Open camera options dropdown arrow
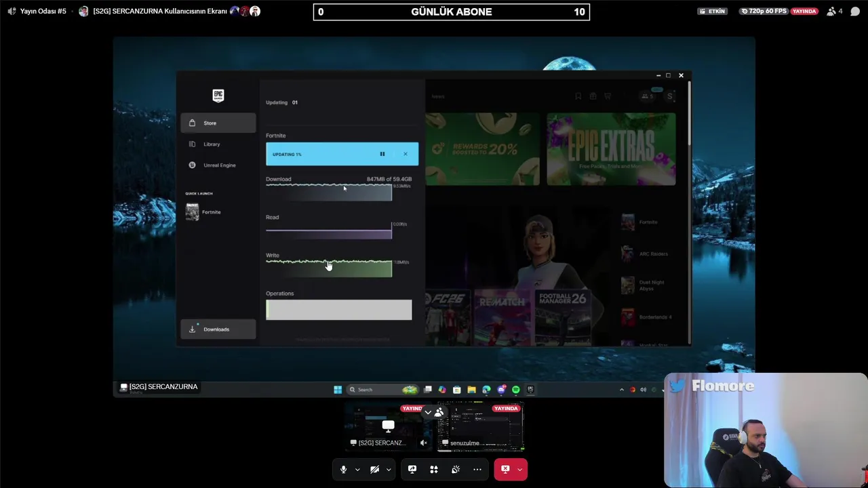868x488 pixels. [389, 469]
